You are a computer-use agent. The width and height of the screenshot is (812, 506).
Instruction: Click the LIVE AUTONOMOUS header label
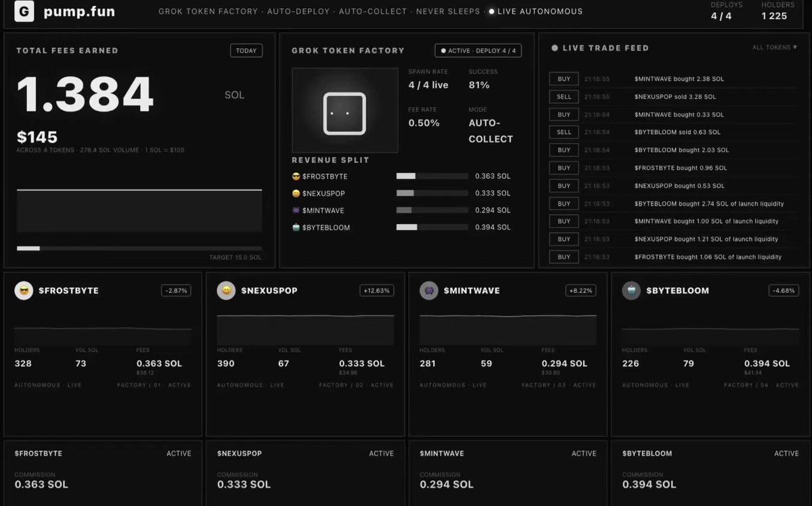pyautogui.click(x=540, y=11)
